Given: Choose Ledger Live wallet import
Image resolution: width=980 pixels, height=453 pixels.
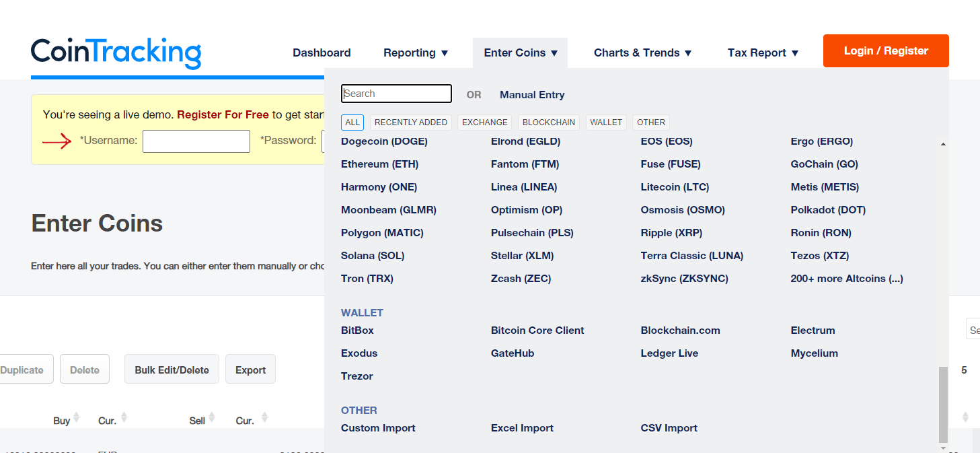Looking at the screenshot, I should [669, 353].
